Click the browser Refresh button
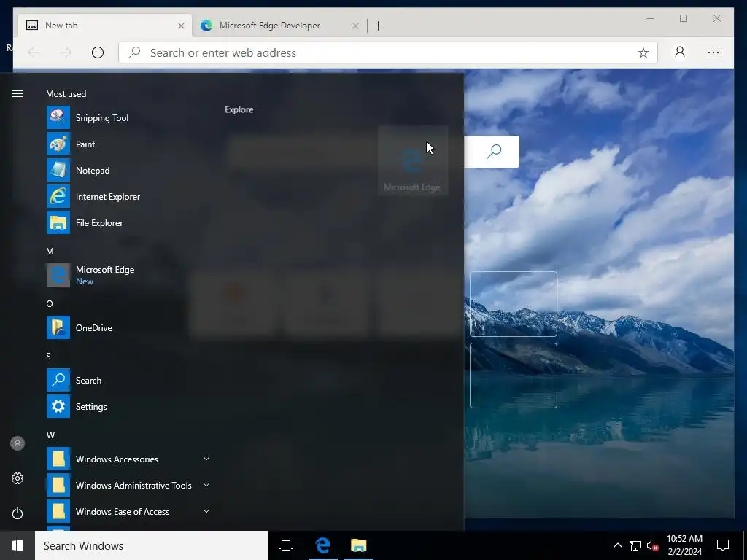747x560 pixels. [x=98, y=52]
